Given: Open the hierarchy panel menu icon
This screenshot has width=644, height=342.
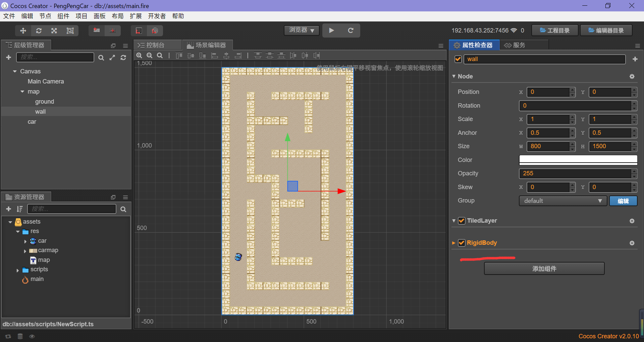Looking at the screenshot, I should [125, 46].
